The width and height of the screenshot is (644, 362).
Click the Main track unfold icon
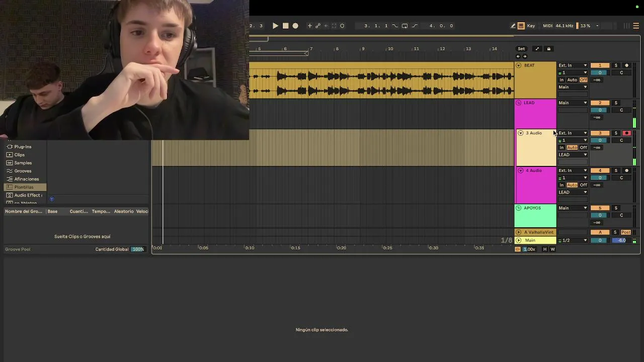[x=519, y=240]
